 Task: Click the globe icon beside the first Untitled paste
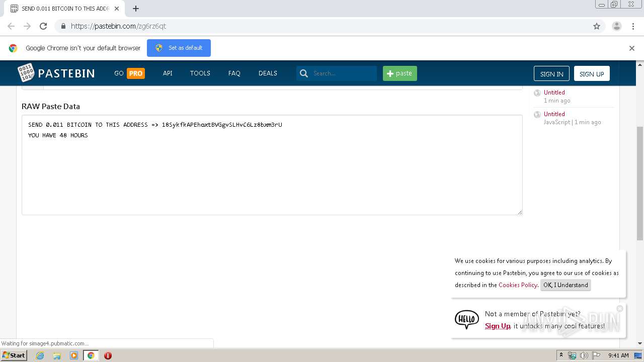pos(537,93)
